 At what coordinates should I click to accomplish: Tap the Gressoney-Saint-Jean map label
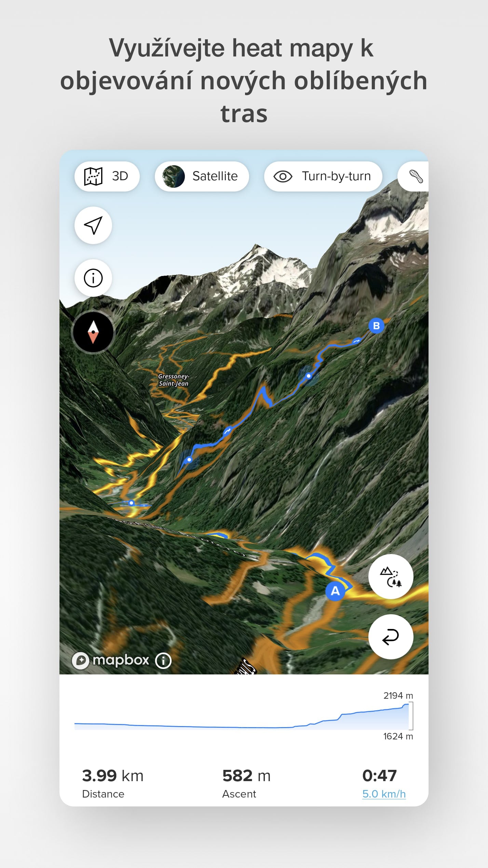coord(174,380)
